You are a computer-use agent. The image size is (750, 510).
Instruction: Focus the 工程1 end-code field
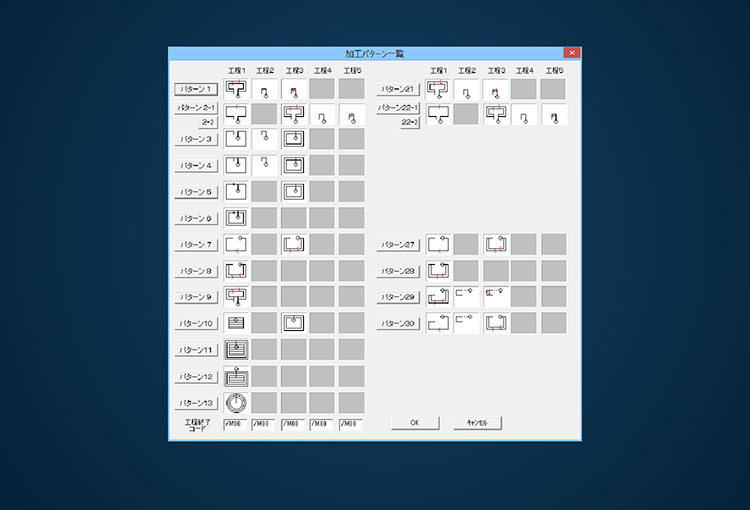click(x=235, y=424)
